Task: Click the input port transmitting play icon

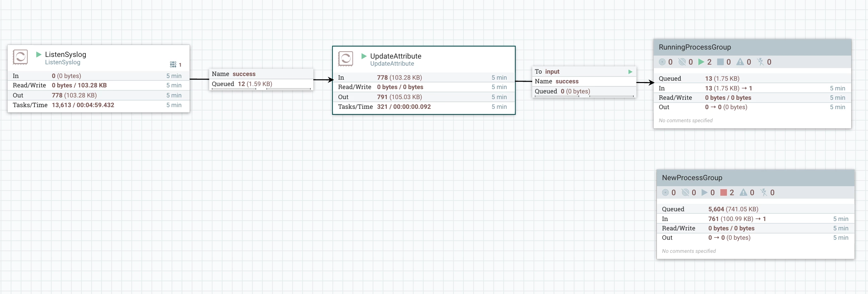Action: [630, 72]
